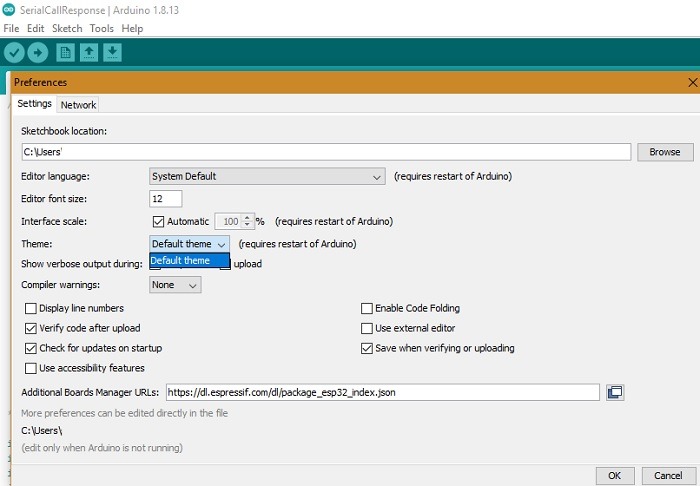Screen dimensions: 700x486
Task: Click the Additional Boards Manager URLs field
Action: [383, 393]
